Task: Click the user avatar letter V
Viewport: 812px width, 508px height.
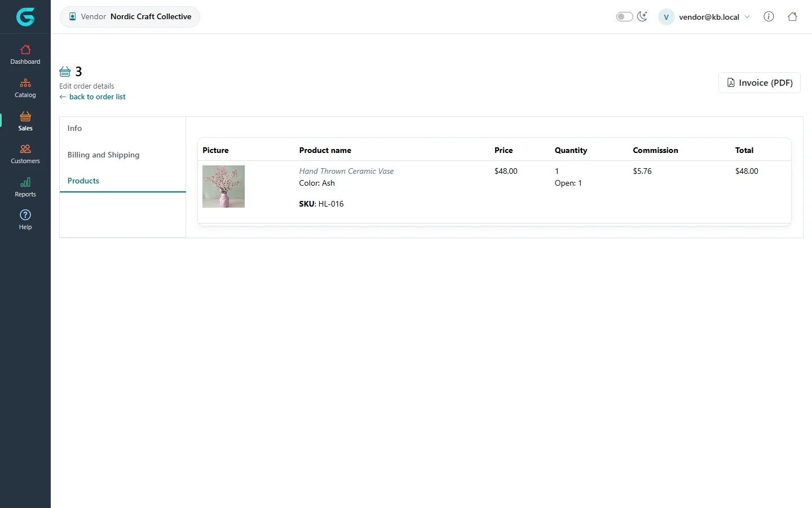Action: pyautogui.click(x=666, y=17)
